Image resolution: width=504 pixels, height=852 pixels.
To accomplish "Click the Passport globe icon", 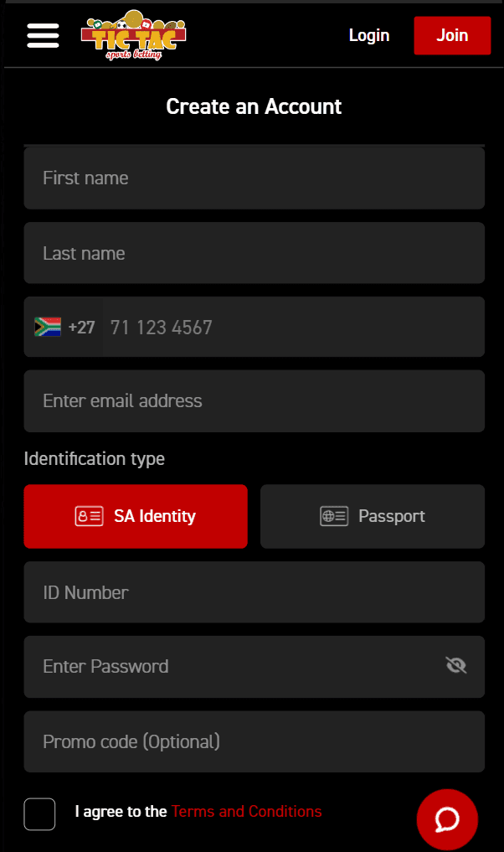I will [334, 516].
